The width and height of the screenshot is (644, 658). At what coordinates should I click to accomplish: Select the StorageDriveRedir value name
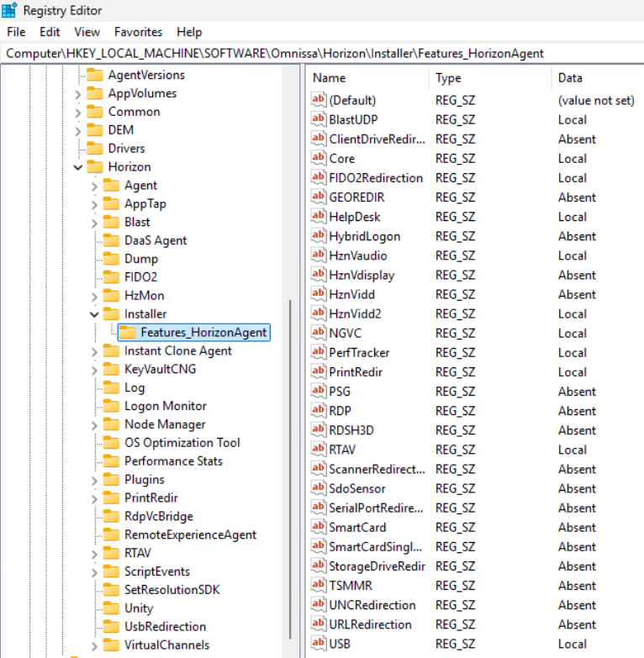pos(377,566)
